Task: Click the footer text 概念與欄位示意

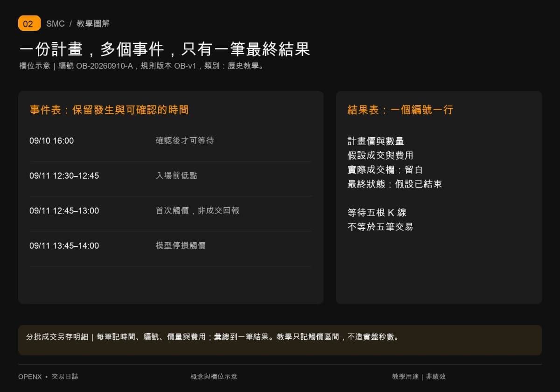Action: pos(214,377)
